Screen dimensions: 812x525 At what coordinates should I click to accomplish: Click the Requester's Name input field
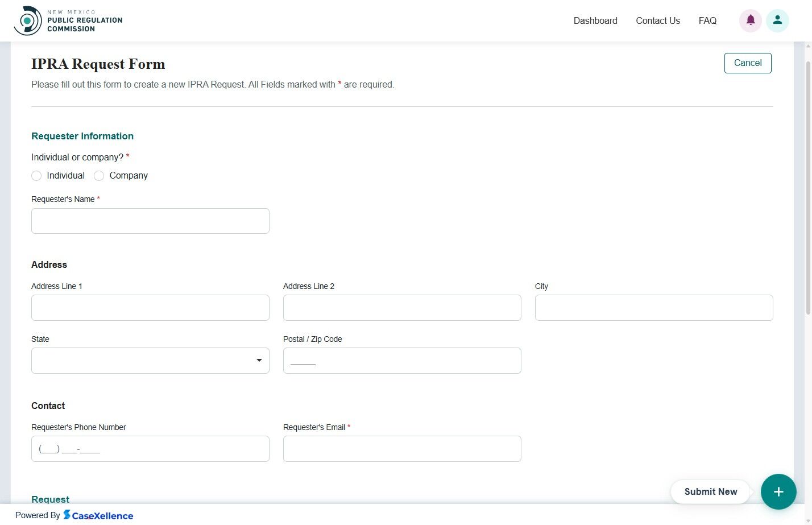pos(150,221)
